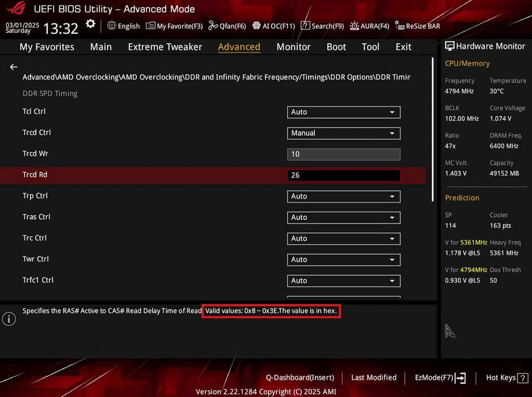Open the Trfc1 Ctrl dropdown

click(344, 281)
